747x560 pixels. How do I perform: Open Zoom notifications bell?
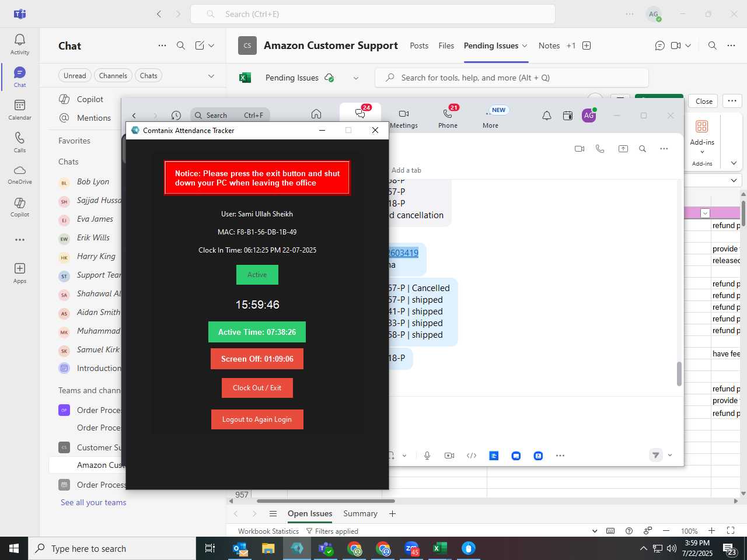pos(547,116)
